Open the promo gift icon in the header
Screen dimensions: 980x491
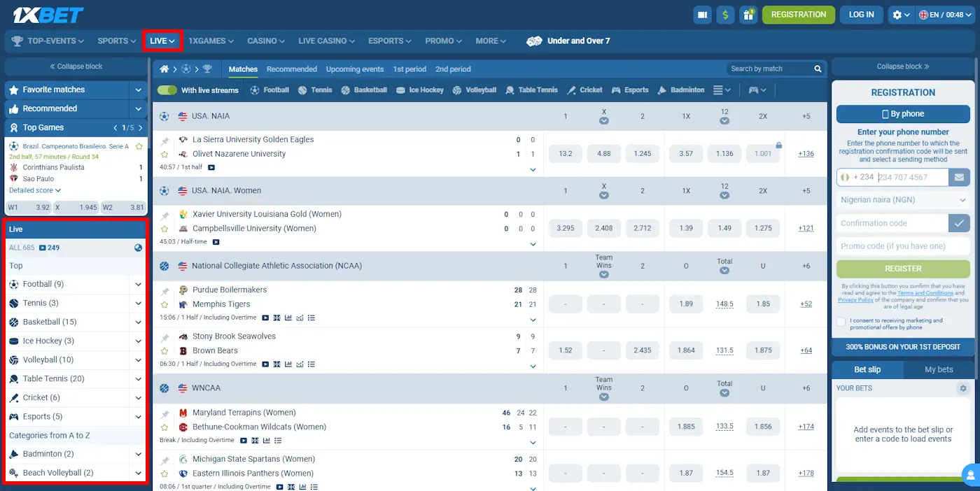(x=748, y=14)
